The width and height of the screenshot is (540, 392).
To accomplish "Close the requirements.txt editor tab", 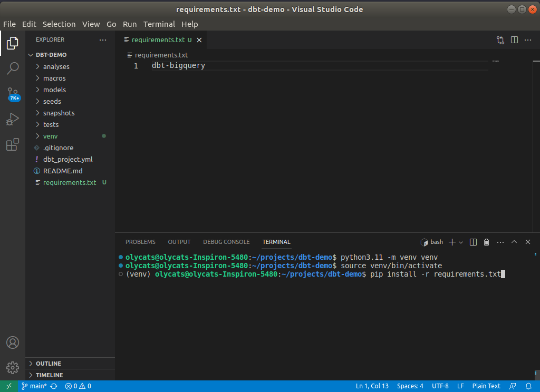I will pyautogui.click(x=199, y=40).
